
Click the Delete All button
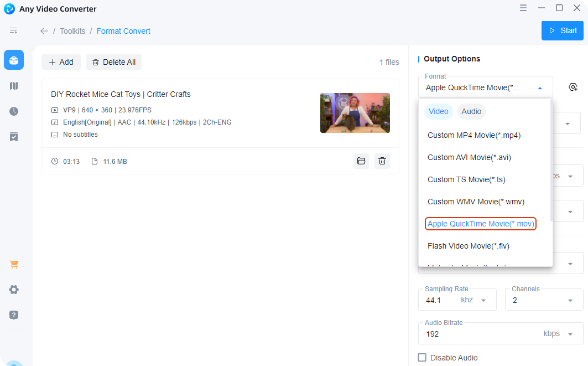114,62
